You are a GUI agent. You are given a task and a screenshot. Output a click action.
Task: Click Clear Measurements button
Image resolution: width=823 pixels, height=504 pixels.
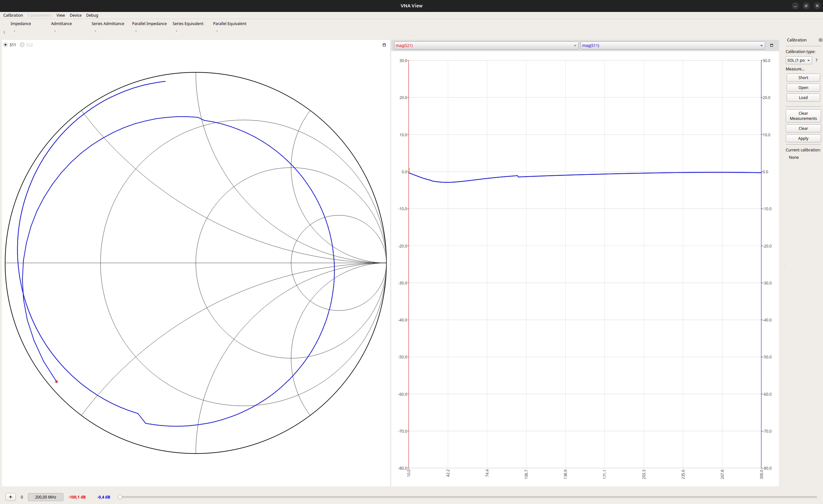(803, 116)
